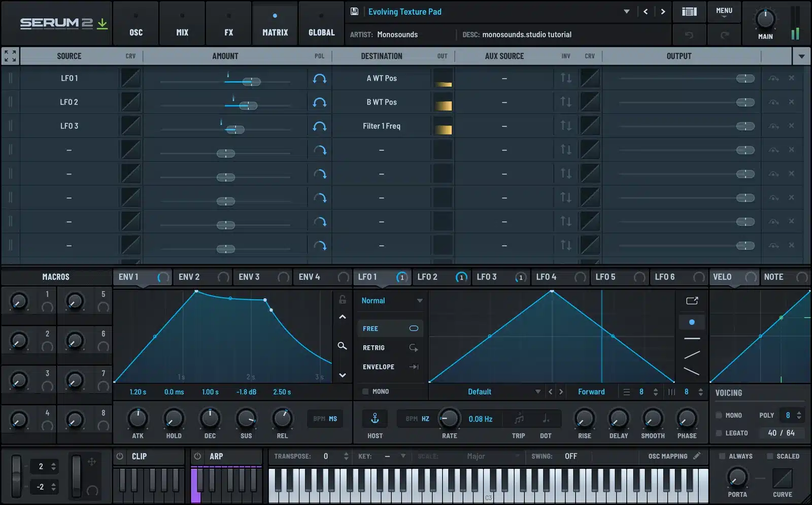Screen dimensions: 812x505
Task: Click the LFO anchor host icon
Action: click(375, 418)
